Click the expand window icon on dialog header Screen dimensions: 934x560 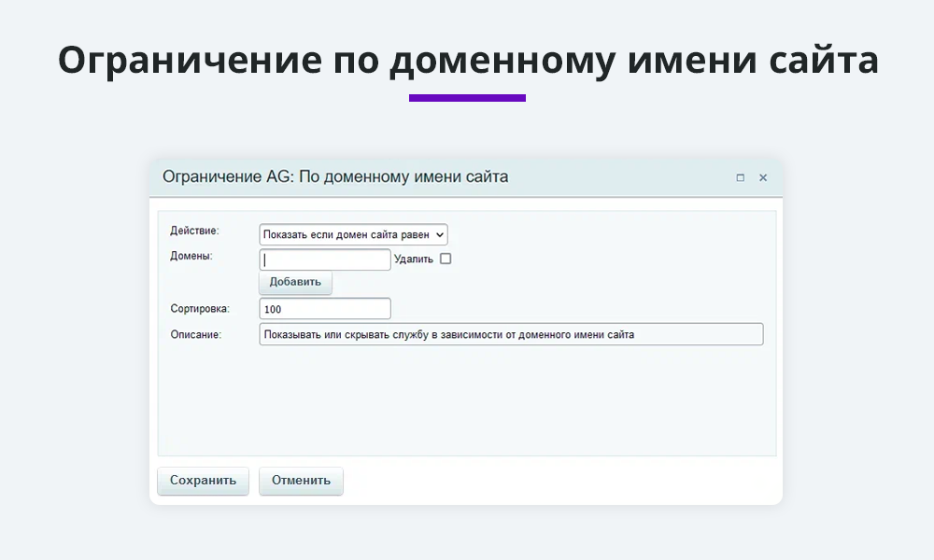pos(740,177)
